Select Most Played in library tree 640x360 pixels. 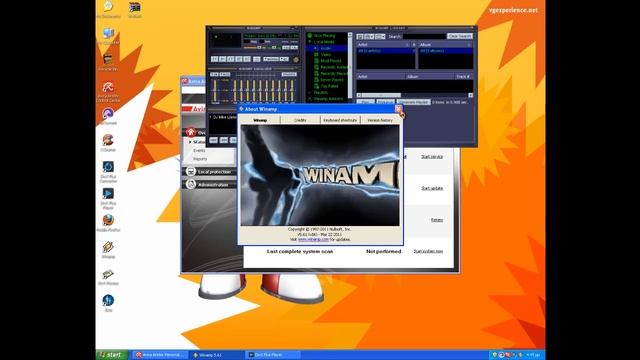[331, 60]
